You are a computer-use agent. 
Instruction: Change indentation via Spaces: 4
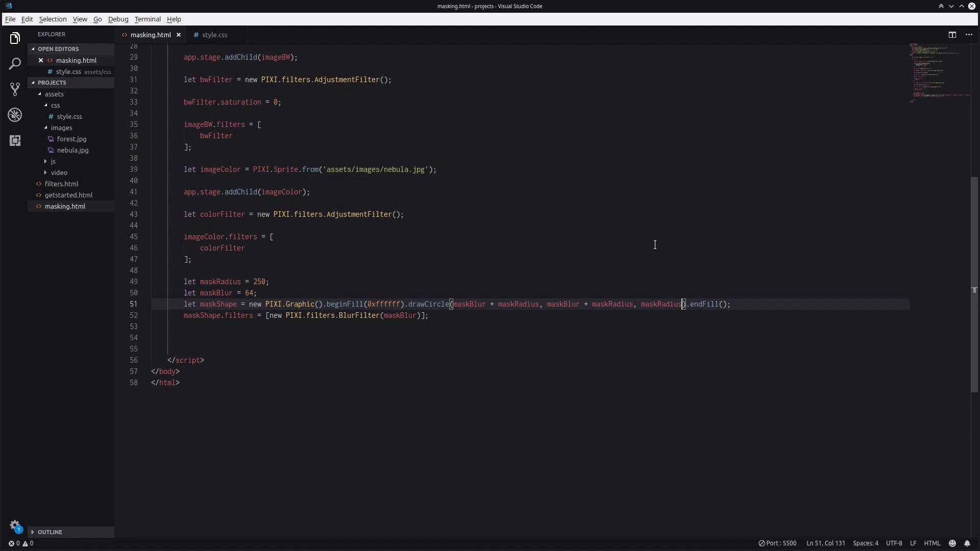tap(867, 543)
